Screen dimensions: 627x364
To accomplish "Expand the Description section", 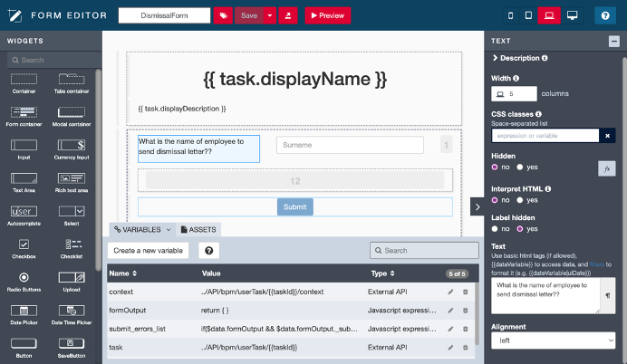I will point(520,58).
